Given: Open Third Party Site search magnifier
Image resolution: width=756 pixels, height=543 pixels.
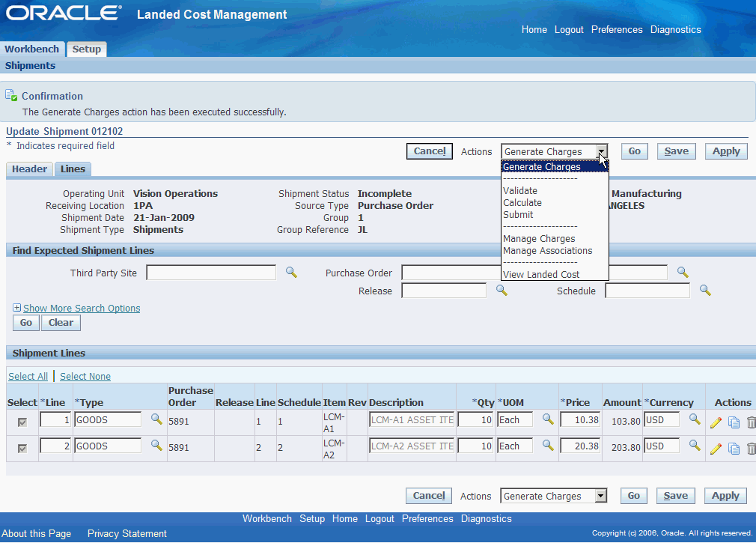Looking at the screenshot, I should [x=291, y=273].
